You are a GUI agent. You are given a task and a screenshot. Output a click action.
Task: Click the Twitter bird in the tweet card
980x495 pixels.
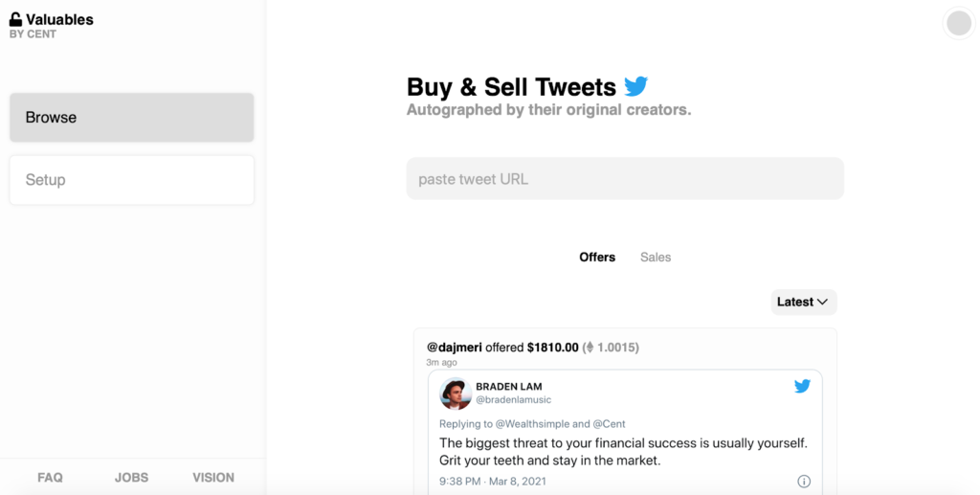(802, 386)
